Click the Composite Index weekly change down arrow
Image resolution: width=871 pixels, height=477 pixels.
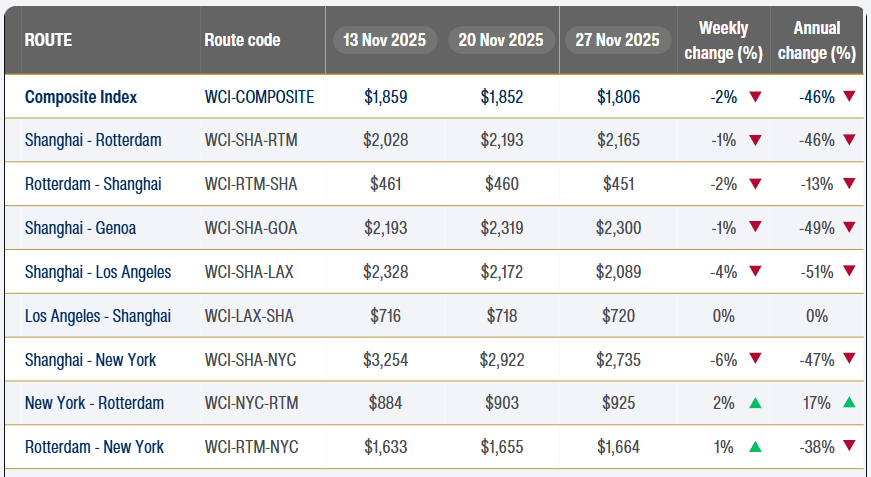pos(755,97)
